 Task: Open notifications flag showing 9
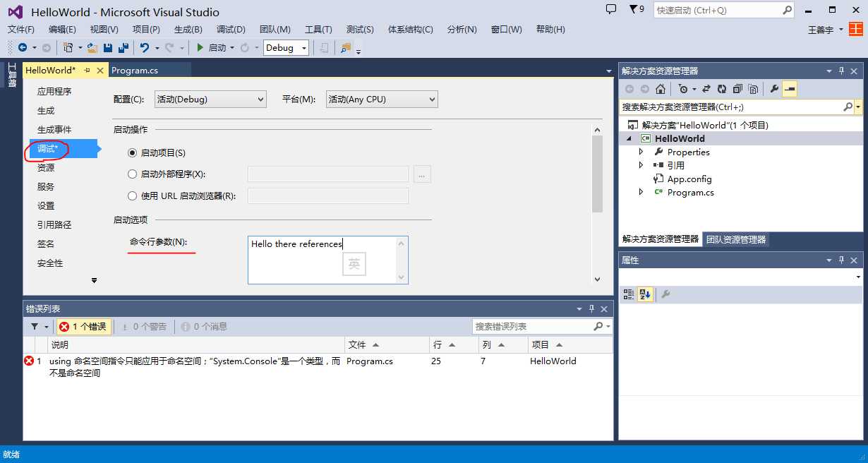pyautogui.click(x=637, y=9)
